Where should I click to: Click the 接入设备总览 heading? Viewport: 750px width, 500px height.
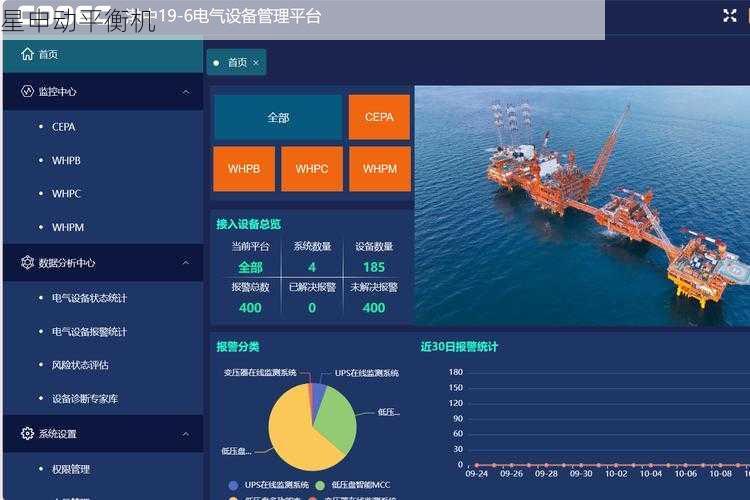(x=248, y=224)
